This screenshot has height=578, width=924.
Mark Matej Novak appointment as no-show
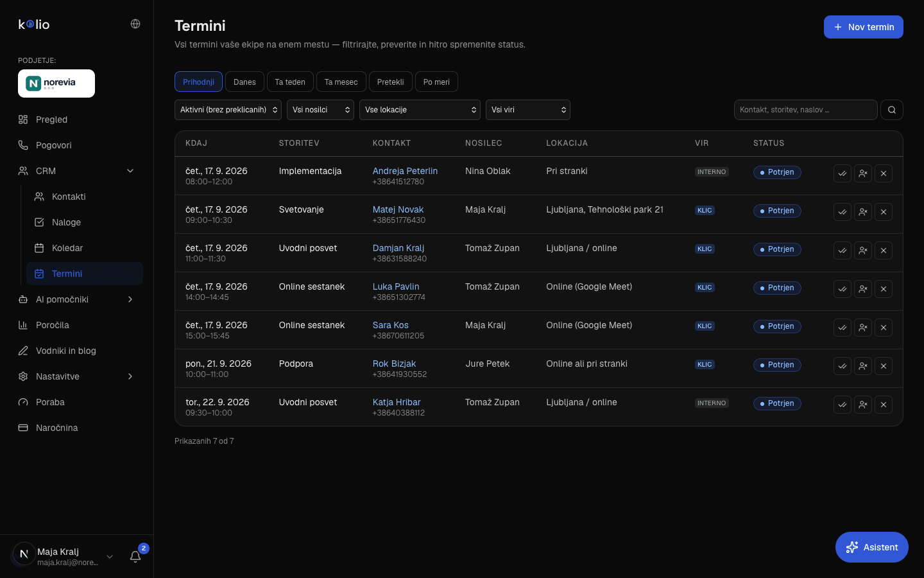click(x=863, y=212)
